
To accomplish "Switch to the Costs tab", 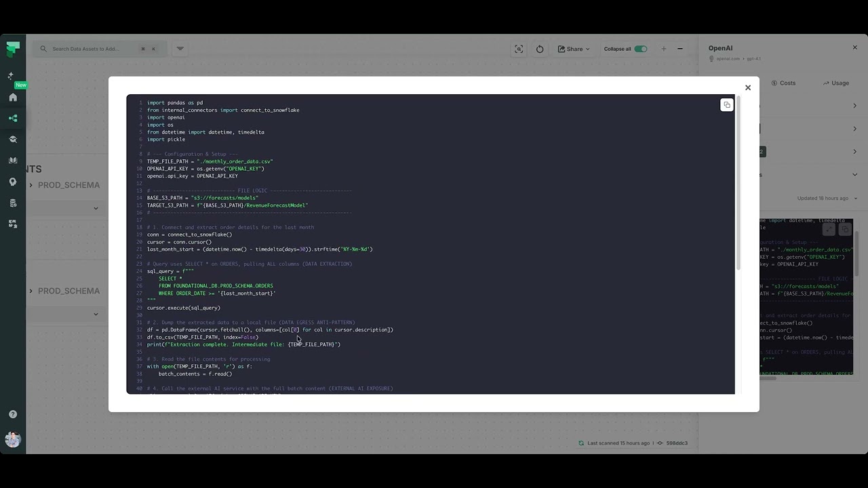I will click(783, 83).
